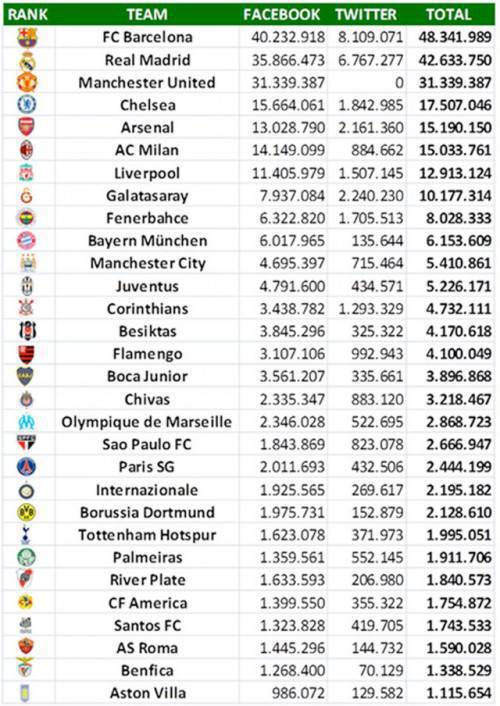Click the Aston Villa team name cell
The image size is (500, 706).
147,693
